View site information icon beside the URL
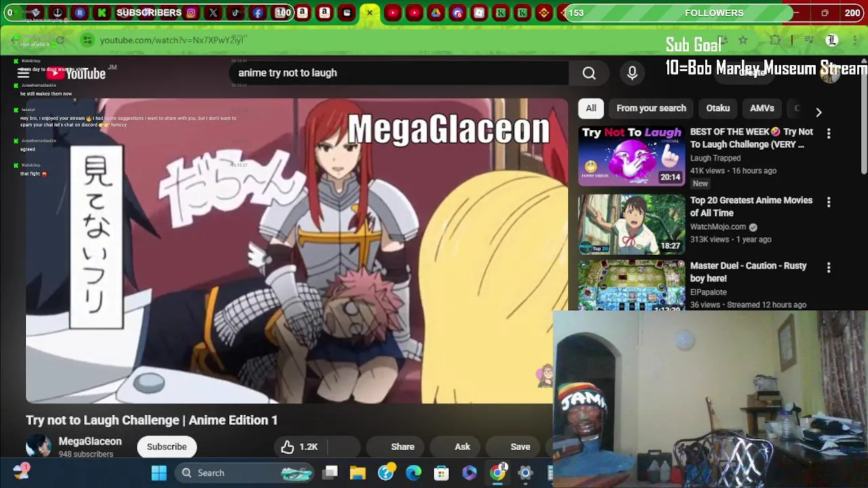This screenshot has width=868, height=488. 87,41
